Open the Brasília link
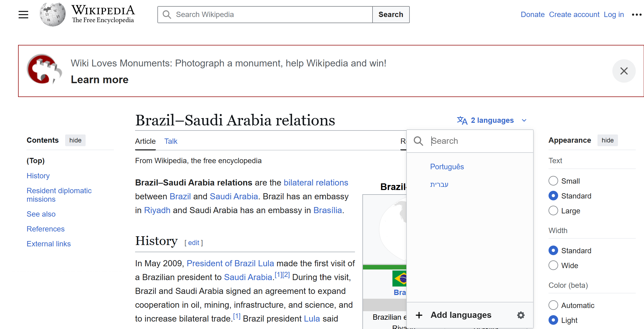 pyautogui.click(x=328, y=210)
